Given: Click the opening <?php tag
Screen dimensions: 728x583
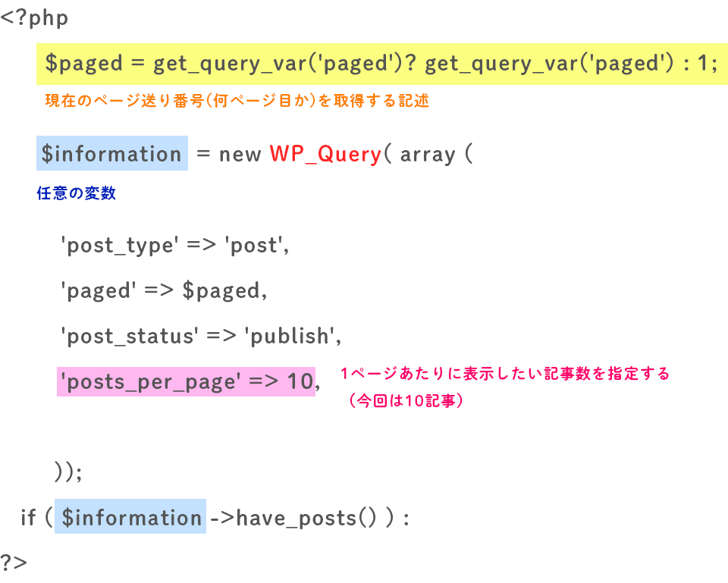Looking at the screenshot, I should pyautogui.click(x=34, y=18).
